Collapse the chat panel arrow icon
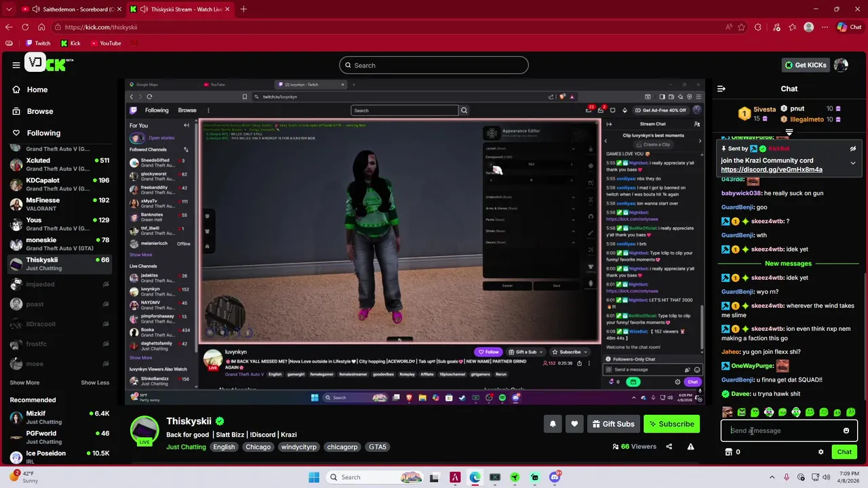Viewport: 868px width, 488px height. pyautogui.click(x=722, y=89)
